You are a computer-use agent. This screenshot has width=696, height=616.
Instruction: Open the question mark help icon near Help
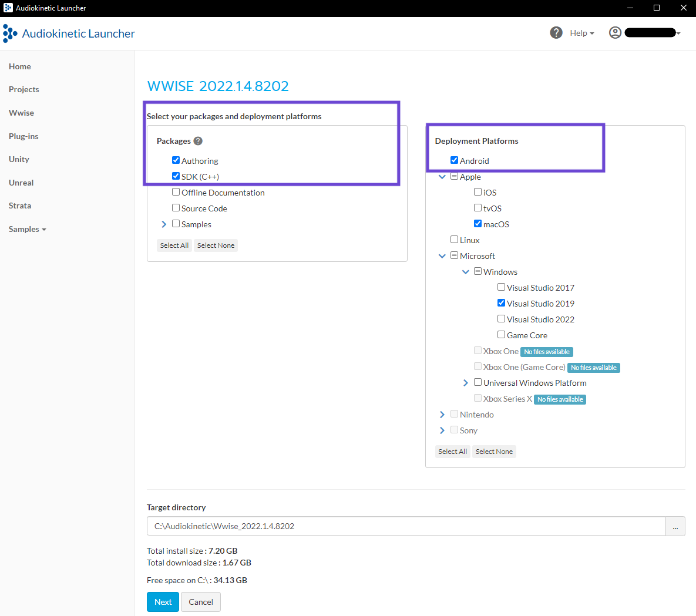(x=556, y=32)
